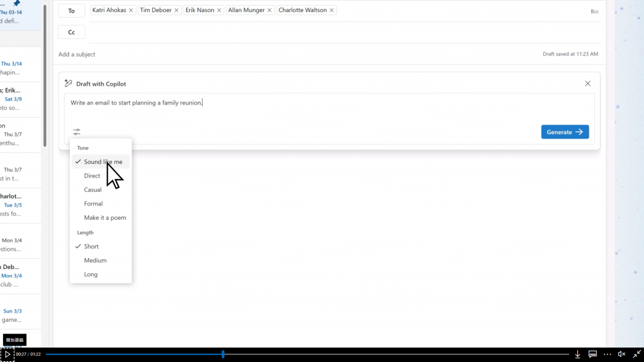
Task: Remove Katri Ahokas from recipients
Action: (x=131, y=10)
